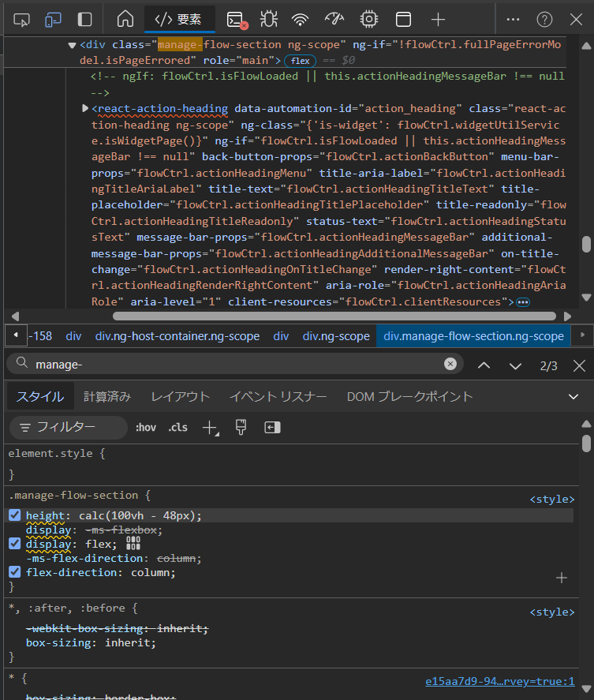
Task: Click the flex badge on the div element
Action: (x=300, y=61)
